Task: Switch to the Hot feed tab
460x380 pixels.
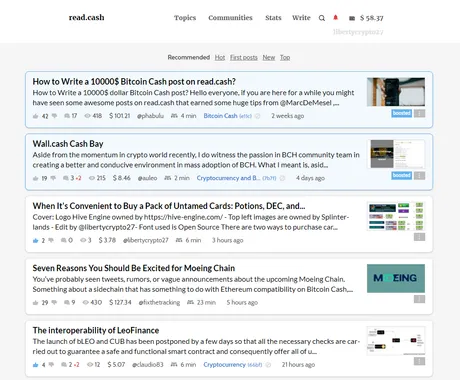Action: [x=220, y=57]
